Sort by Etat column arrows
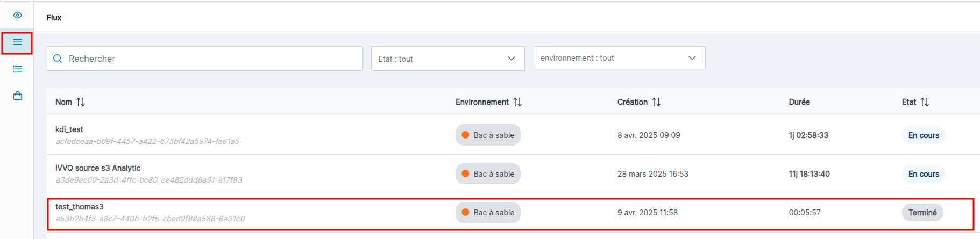 (x=925, y=102)
